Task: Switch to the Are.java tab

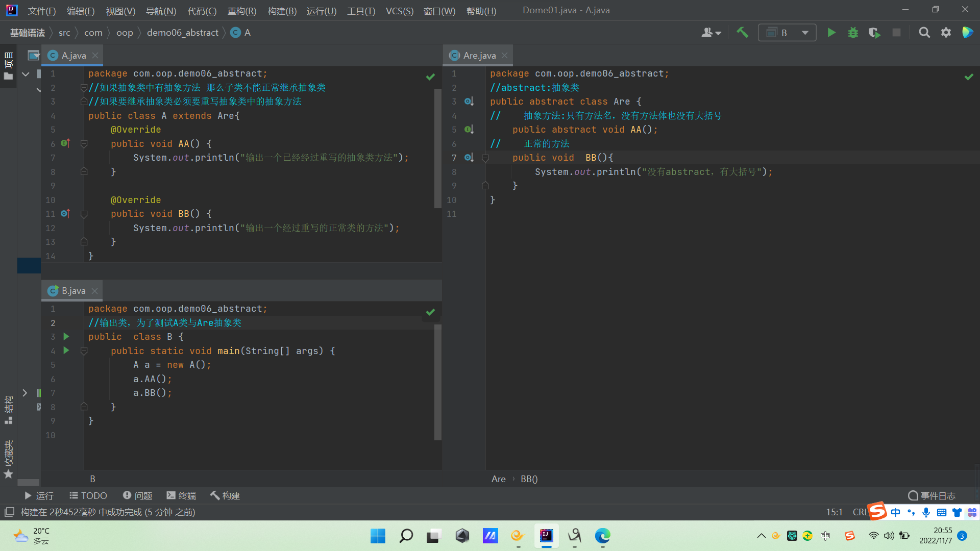Action: [x=479, y=56]
